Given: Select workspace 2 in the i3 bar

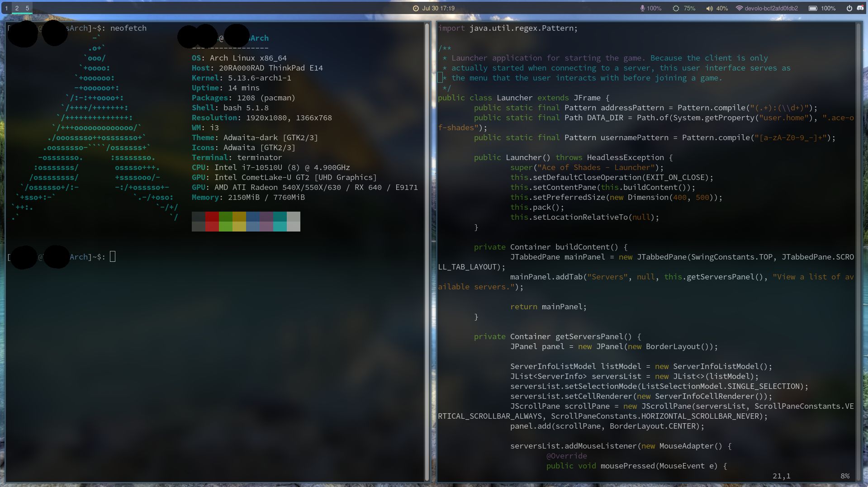Looking at the screenshot, I should (17, 8).
